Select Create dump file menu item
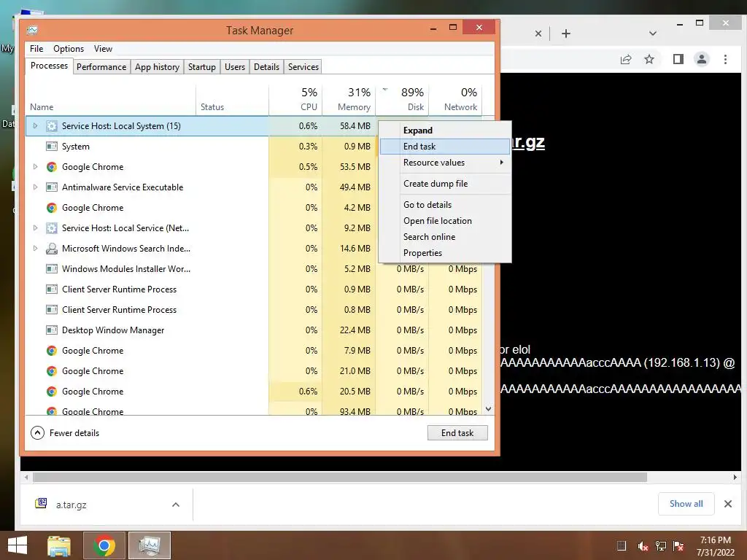 tap(445, 183)
